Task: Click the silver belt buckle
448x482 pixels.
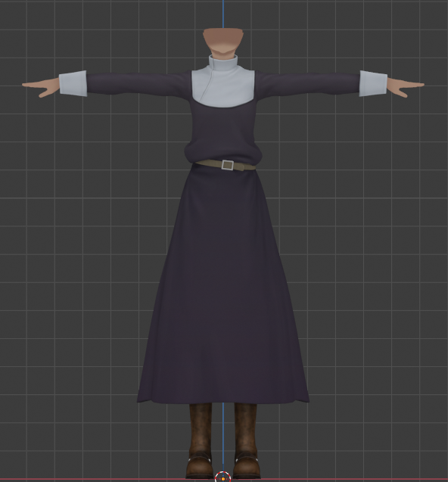Action: [x=228, y=165]
